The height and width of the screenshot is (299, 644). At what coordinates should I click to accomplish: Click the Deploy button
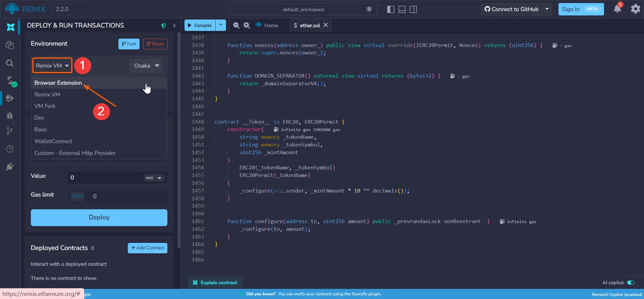[x=99, y=218]
